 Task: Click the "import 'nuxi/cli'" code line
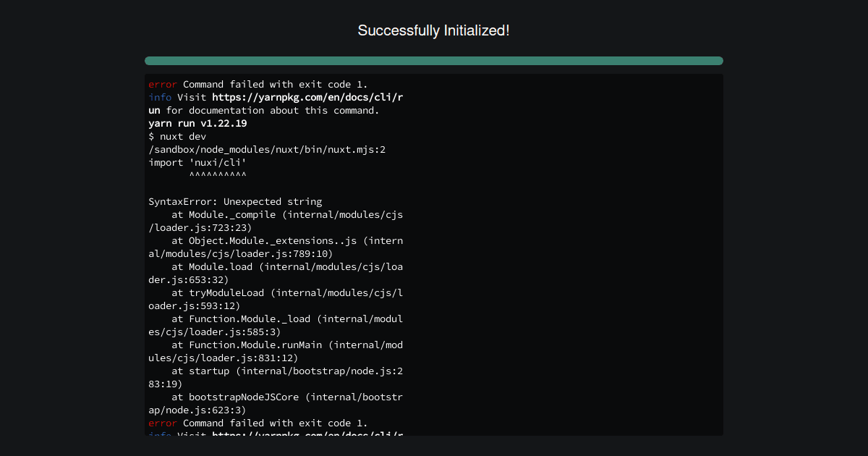[x=197, y=162]
